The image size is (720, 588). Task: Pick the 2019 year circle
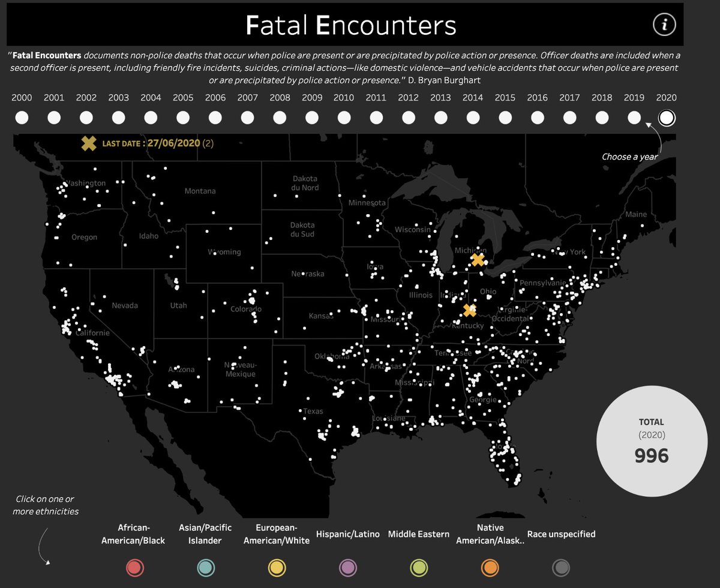pyautogui.click(x=634, y=118)
